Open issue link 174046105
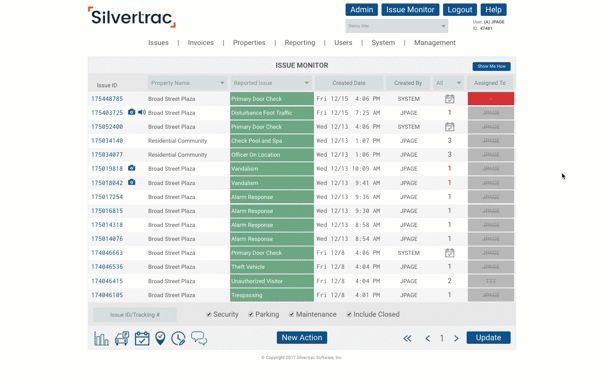The image size is (608, 384). click(107, 295)
